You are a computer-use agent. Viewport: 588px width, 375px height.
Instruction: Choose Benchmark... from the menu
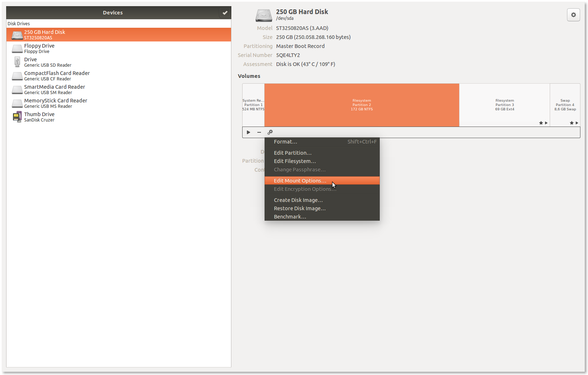coord(322,217)
